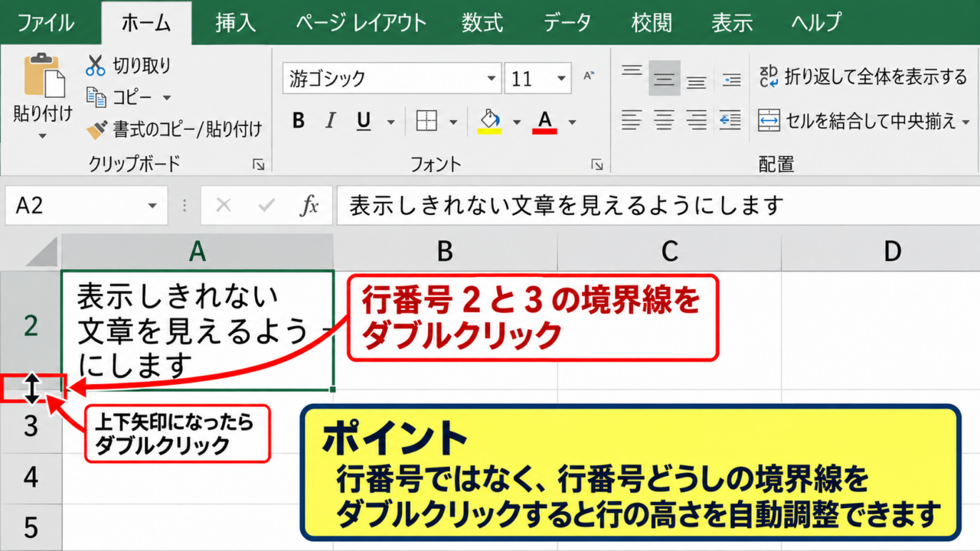Select row 5 header
Screen dimensions: 980x551
[x=31, y=527]
